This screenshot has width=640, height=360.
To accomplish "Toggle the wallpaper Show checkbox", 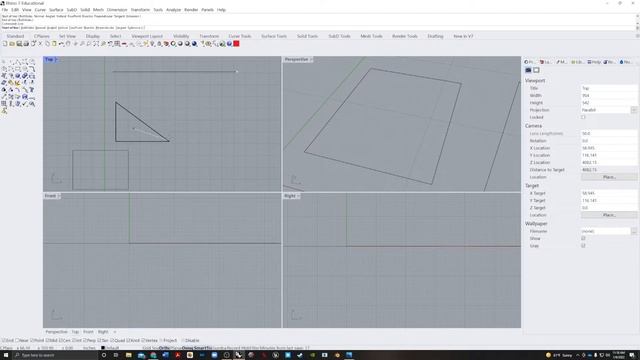I will coord(583,238).
